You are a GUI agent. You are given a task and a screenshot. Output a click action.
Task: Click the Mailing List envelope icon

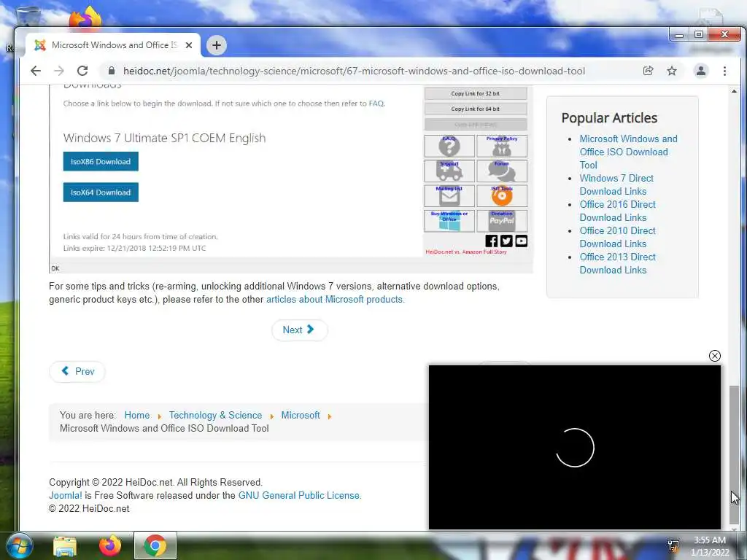point(449,195)
